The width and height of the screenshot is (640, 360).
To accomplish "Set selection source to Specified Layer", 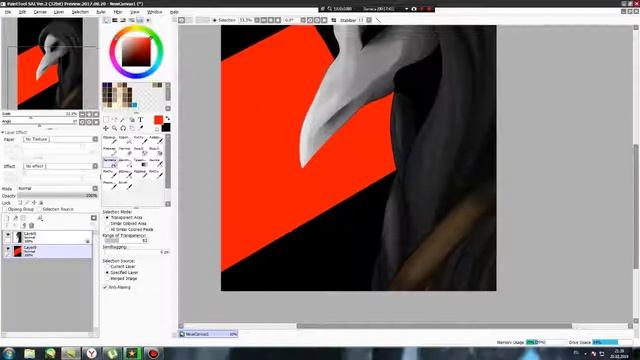I will tap(107, 272).
